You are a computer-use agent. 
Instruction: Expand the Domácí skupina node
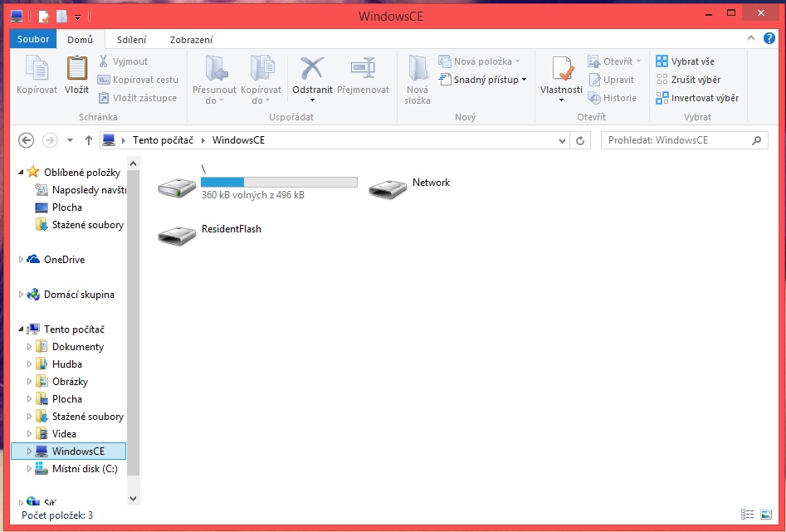point(21,295)
